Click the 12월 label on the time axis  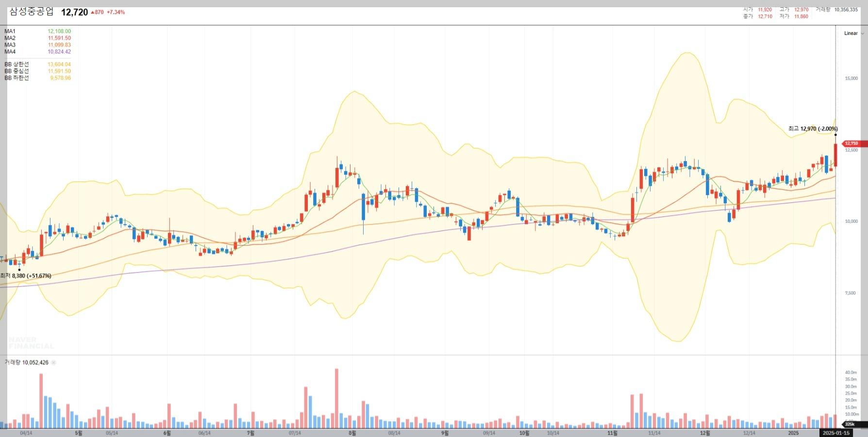tap(705, 433)
